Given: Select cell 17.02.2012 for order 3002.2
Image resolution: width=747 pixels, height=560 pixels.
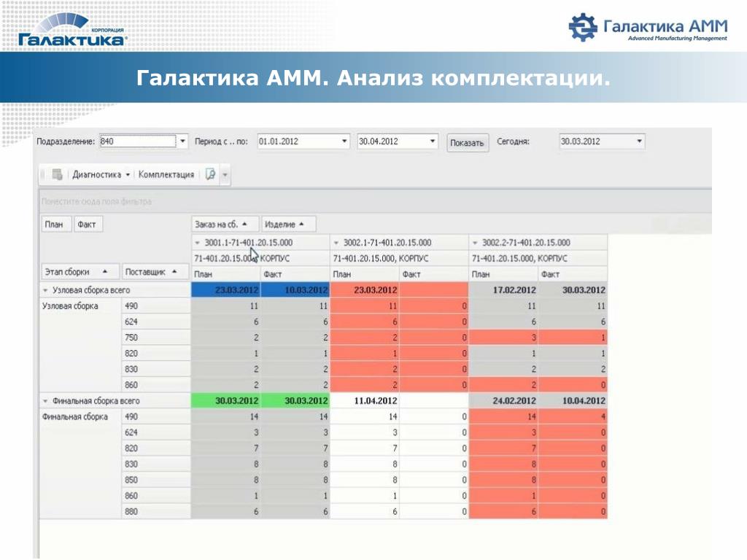Looking at the screenshot, I should 503,290.
